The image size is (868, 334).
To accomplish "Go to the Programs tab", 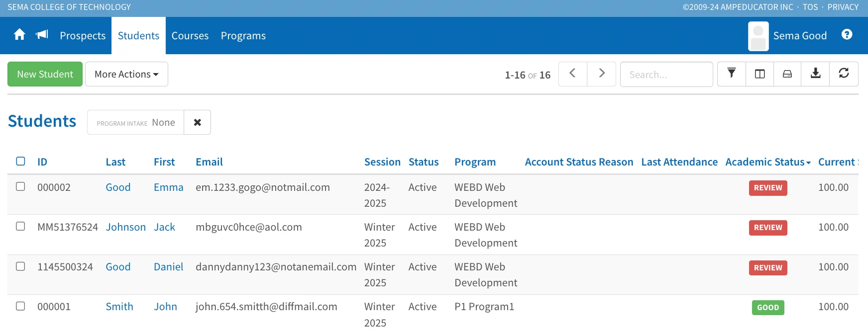I will click(x=243, y=36).
